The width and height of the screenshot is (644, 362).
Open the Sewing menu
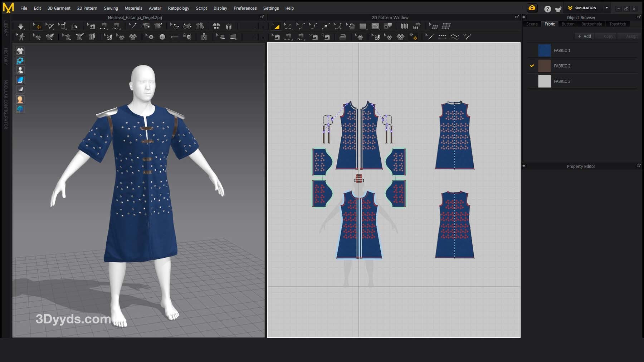[111, 8]
